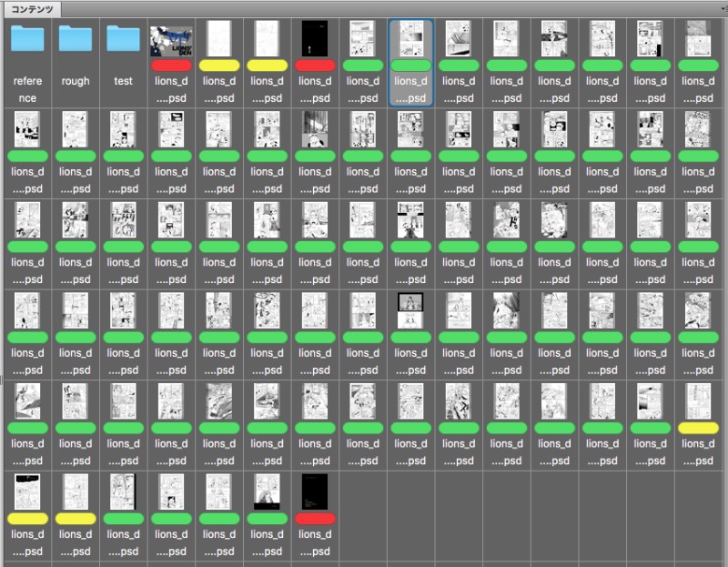The width and height of the screenshot is (728, 567).
Task: Select the all-black page thumbnail in the top row
Action: [315, 38]
